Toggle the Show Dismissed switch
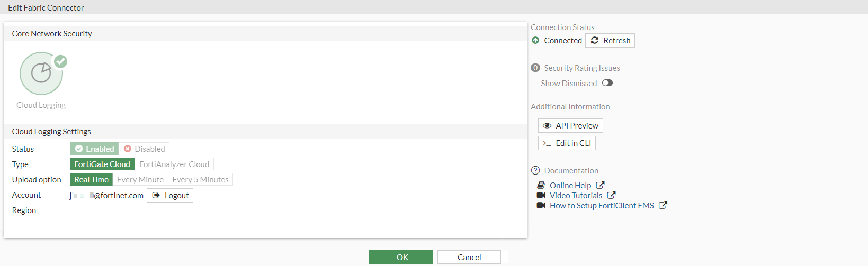868x266 pixels. pos(607,83)
